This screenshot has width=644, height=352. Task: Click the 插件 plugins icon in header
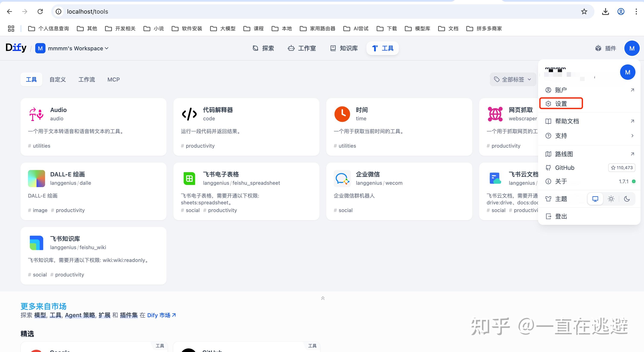point(599,48)
